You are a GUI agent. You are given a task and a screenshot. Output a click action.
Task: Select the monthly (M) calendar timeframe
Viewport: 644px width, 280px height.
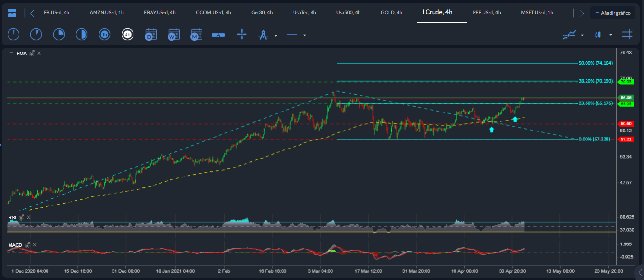pos(196,34)
